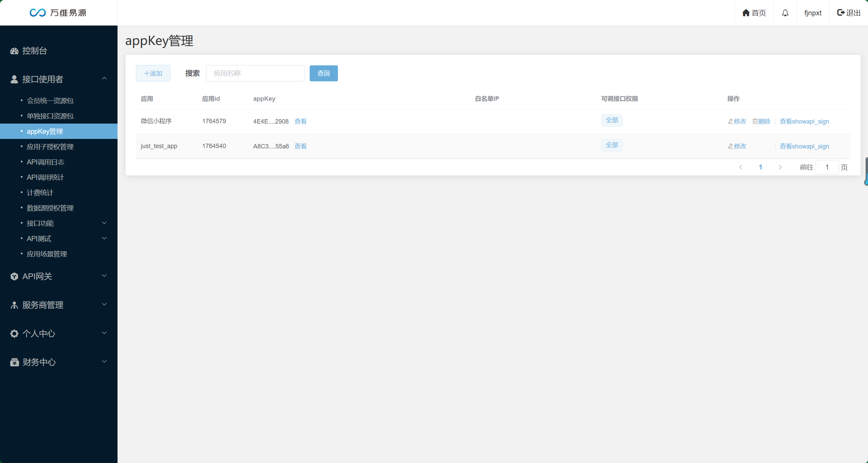Click the 首页 home link

[754, 13]
